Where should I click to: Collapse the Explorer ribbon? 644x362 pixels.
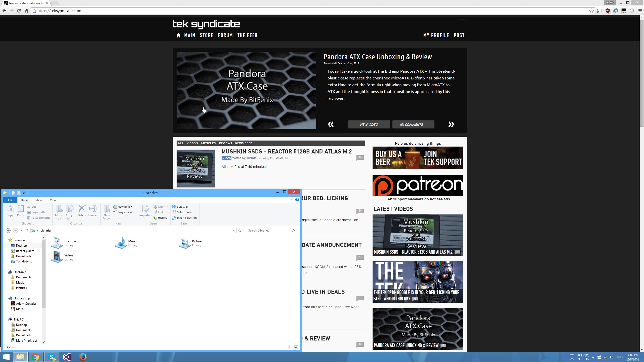[x=292, y=200]
